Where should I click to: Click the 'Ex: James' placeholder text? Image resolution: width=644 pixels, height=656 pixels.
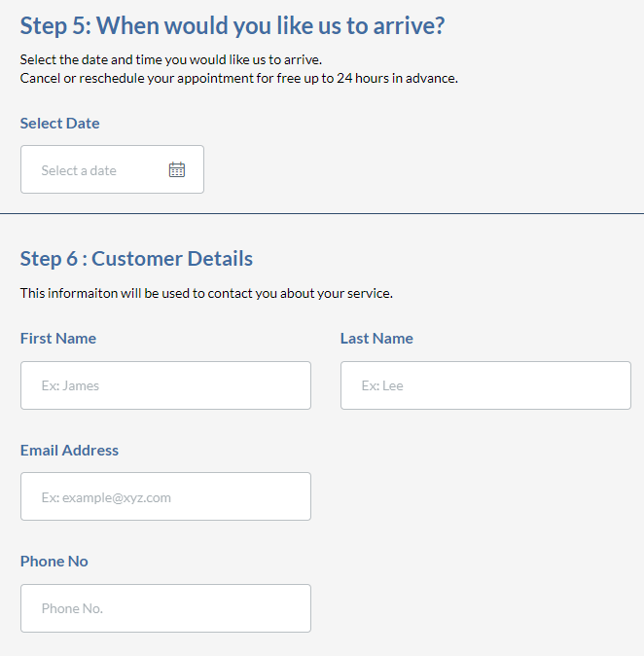(70, 385)
